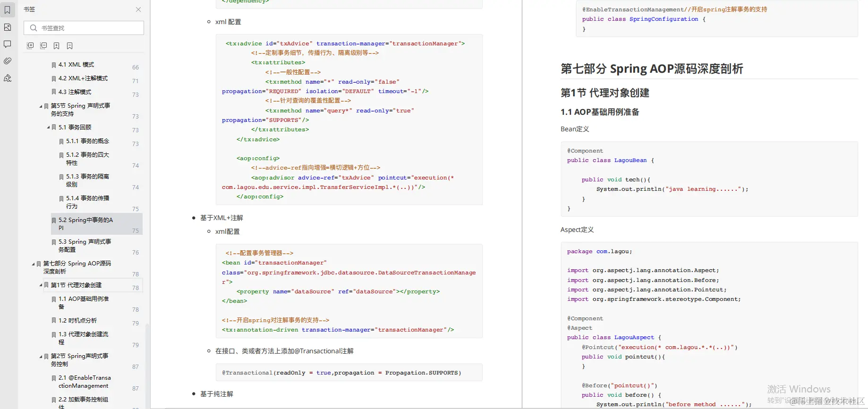This screenshot has width=868, height=409.
Task: Collapse 第七部分 Spring AOP源码深度剖析 node
Action: click(x=33, y=264)
